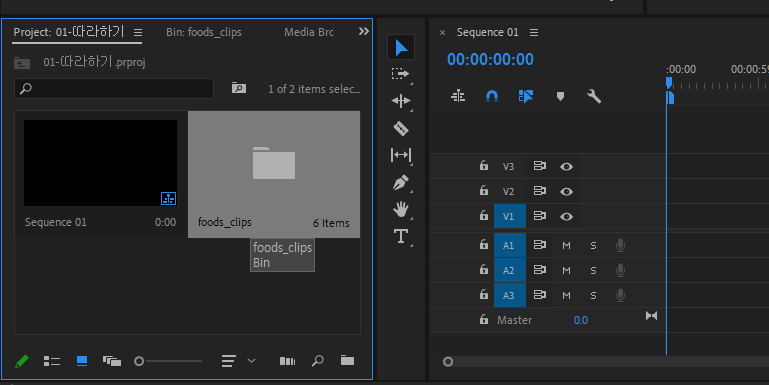Viewport: 769px width, 385px height.
Task: Open Sequence 01 panel menu
Action: pyautogui.click(x=534, y=32)
